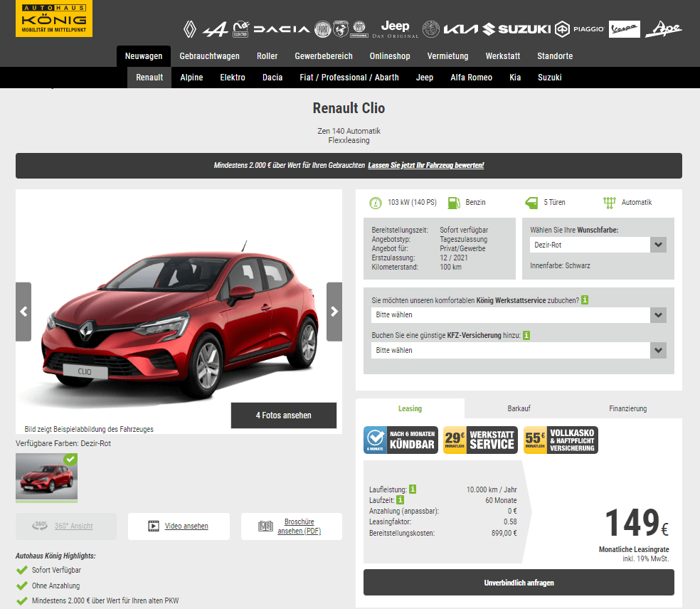The height and width of the screenshot is (609, 700).
Task: Click the 6 Monaten kündbar badge
Action: (401, 440)
